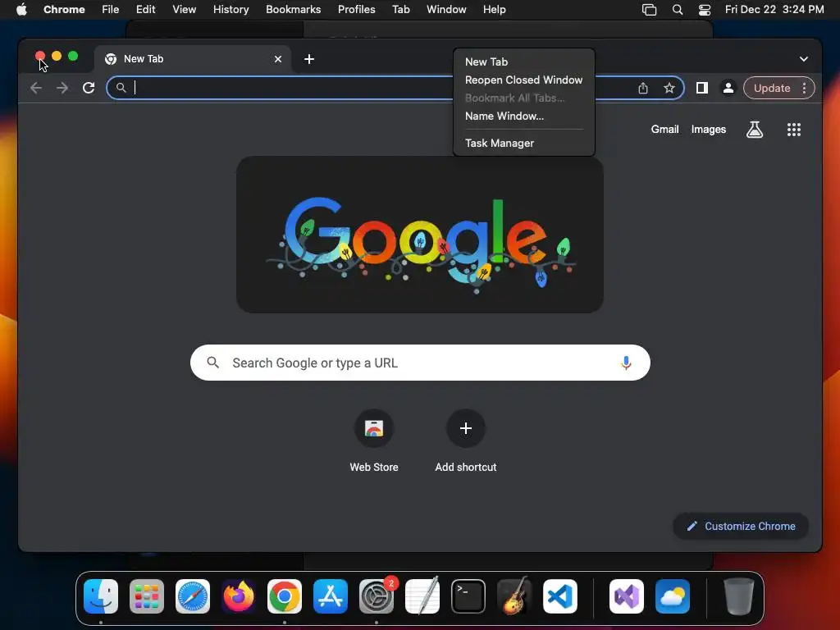
Task: Click Chrome icon in the Dock
Action: (x=285, y=596)
